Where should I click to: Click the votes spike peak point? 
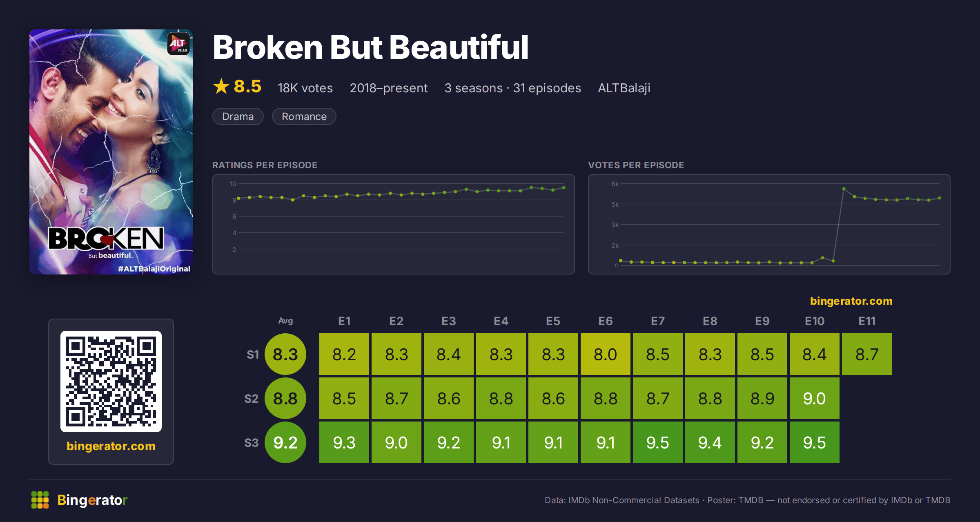pos(844,189)
